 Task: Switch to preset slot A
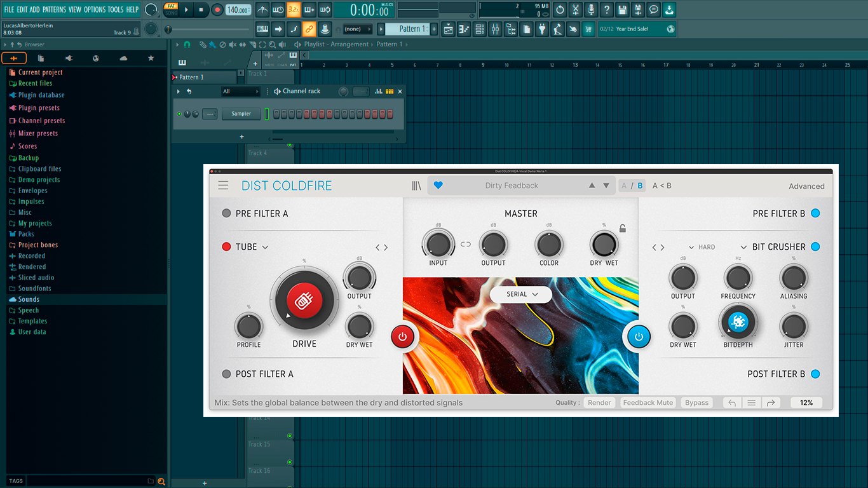pyautogui.click(x=624, y=186)
